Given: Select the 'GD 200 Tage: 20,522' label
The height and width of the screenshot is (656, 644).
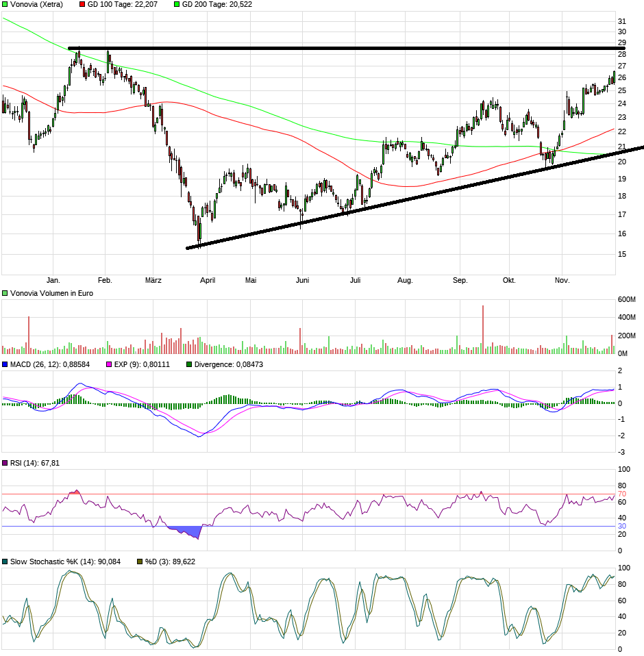Looking at the screenshot, I should point(217,5).
